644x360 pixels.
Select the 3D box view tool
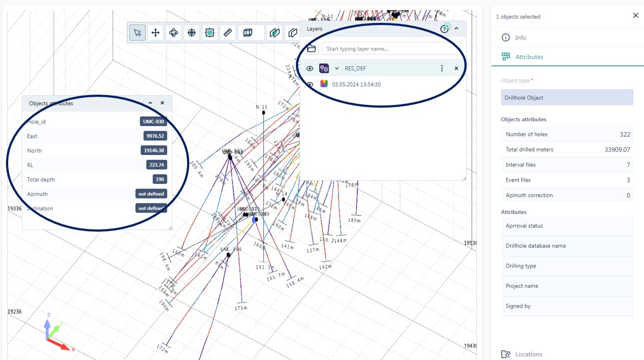248,33
